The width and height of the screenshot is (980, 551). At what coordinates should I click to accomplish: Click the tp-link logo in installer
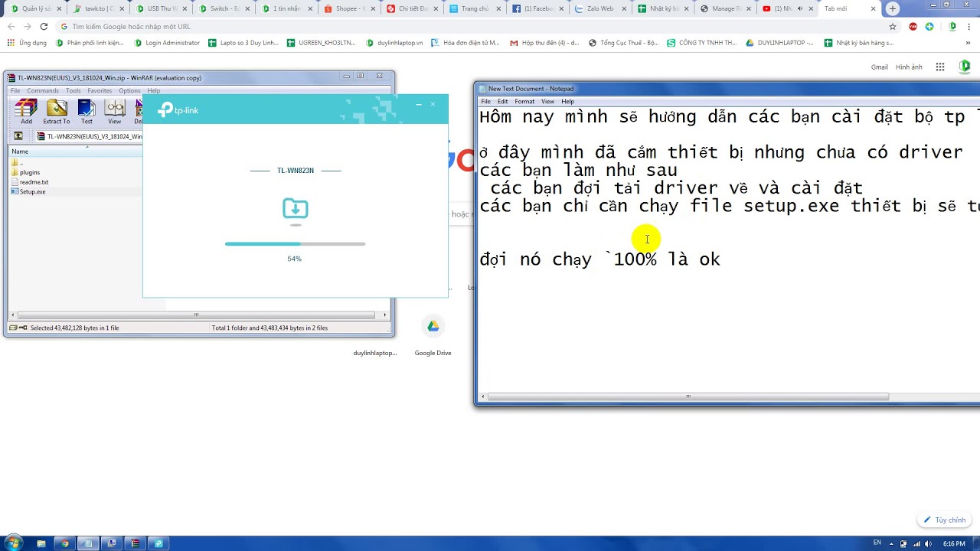tap(178, 110)
